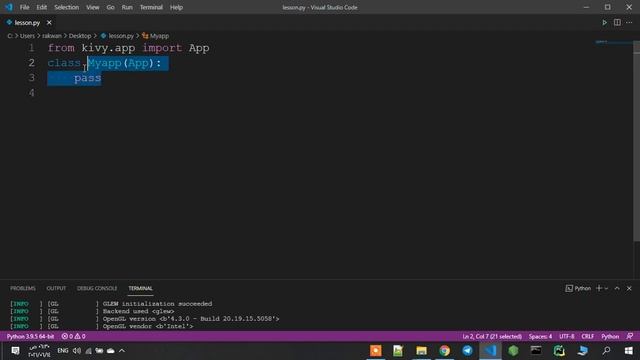
Task: Open the command prompt taskbar icon
Action: coord(536,351)
